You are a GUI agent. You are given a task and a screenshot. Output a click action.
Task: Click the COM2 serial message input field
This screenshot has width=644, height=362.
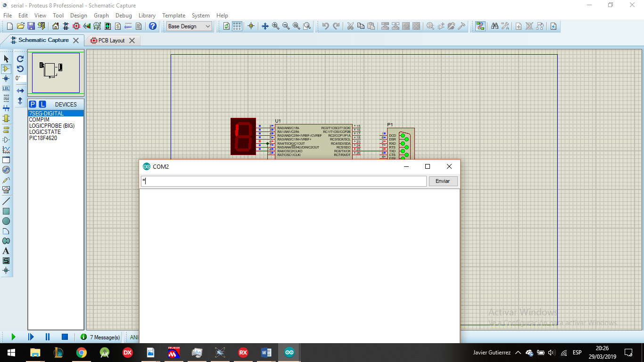(284, 181)
